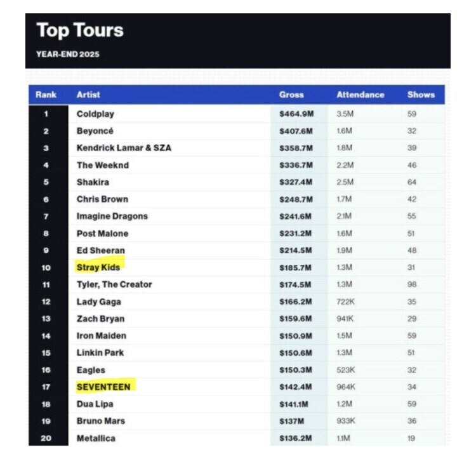Click the highlighted Stray Kids name

[x=98, y=267]
